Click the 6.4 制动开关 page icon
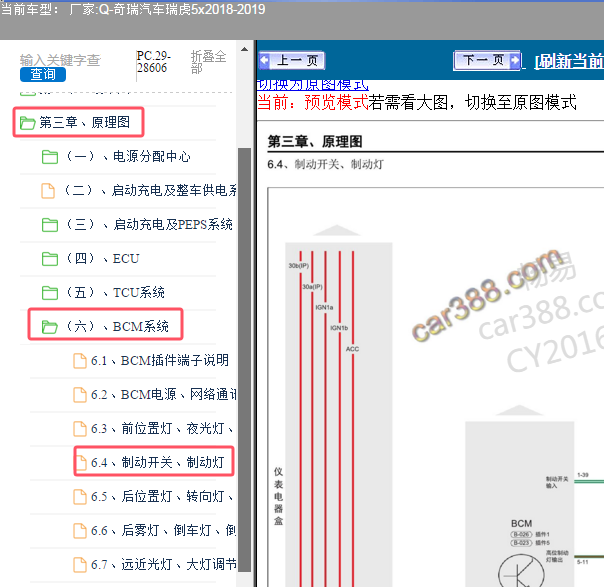This screenshot has height=587, width=604. tap(81, 463)
